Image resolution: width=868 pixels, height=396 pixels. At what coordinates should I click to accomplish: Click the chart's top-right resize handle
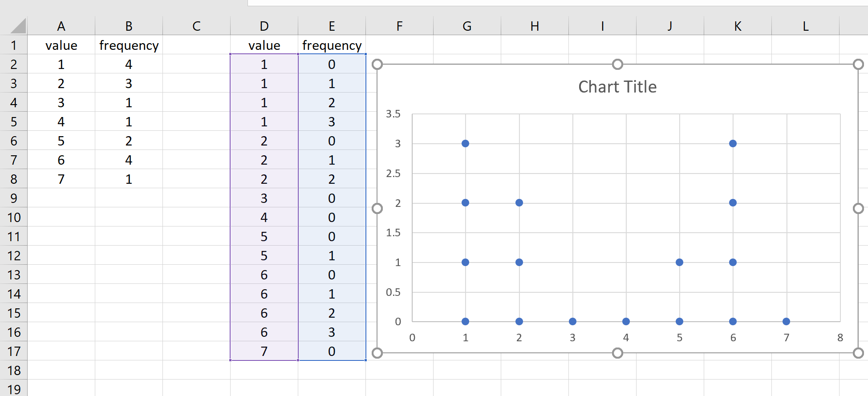858,65
